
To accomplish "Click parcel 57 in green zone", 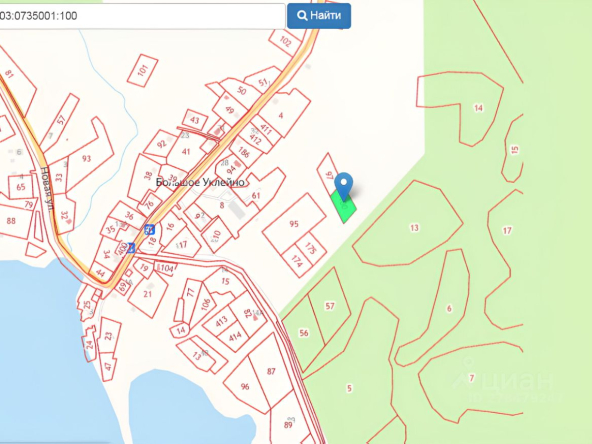I will [330, 306].
